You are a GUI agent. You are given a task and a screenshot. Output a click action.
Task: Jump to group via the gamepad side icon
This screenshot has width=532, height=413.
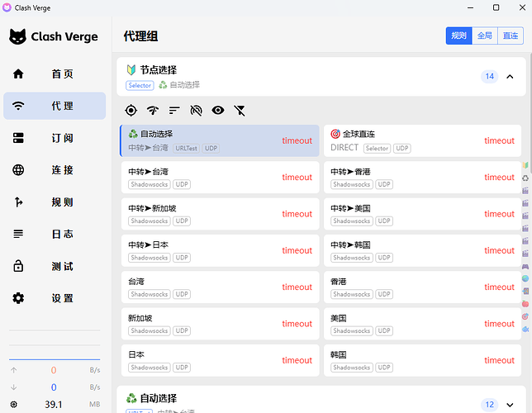pyautogui.click(x=525, y=267)
